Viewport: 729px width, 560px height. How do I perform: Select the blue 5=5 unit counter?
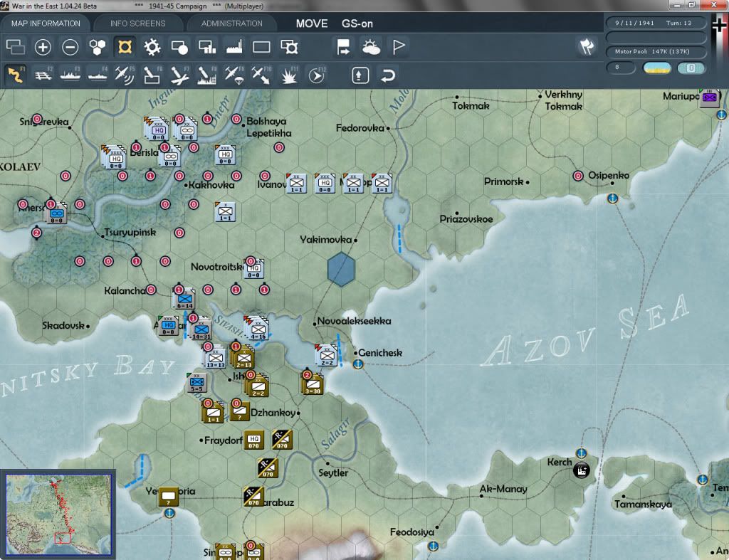pos(196,383)
